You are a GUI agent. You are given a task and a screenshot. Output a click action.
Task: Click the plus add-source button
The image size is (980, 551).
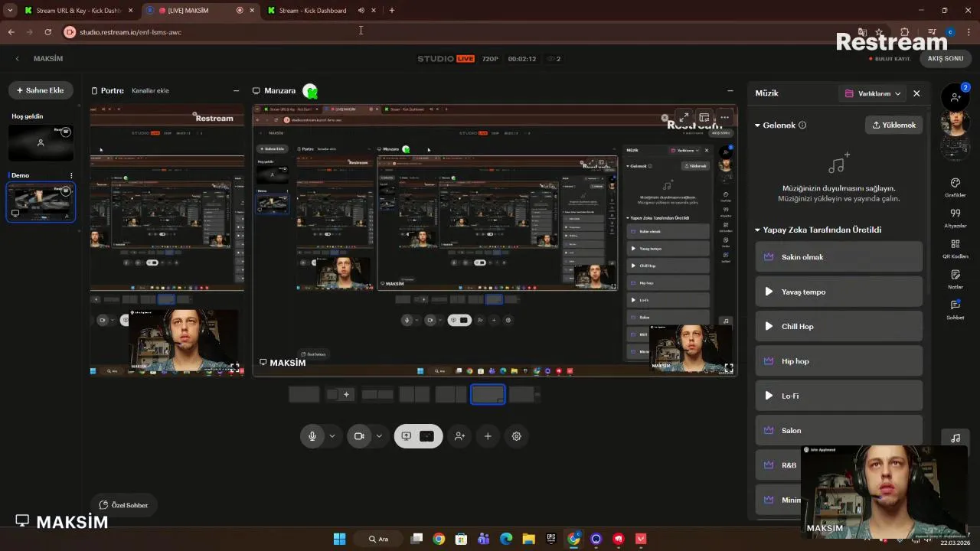[488, 436]
